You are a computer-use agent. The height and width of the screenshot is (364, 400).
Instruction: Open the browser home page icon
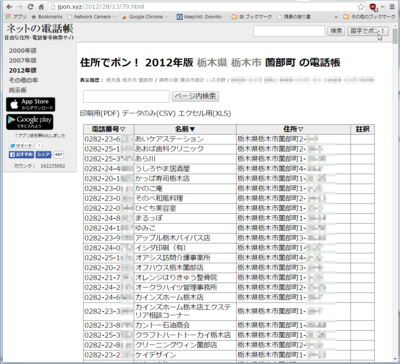click(x=41, y=7)
